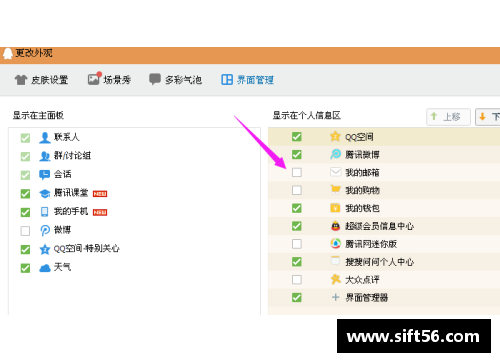The height and width of the screenshot is (362, 500).
Task: Uncheck the 天气 checkbox
Action: [x=25, y=268]
